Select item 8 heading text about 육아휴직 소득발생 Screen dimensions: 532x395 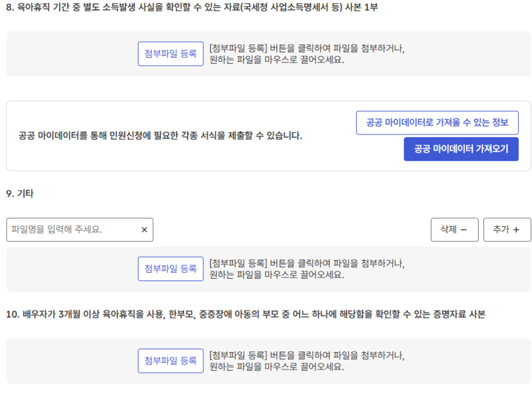click(x=192, y=7)
